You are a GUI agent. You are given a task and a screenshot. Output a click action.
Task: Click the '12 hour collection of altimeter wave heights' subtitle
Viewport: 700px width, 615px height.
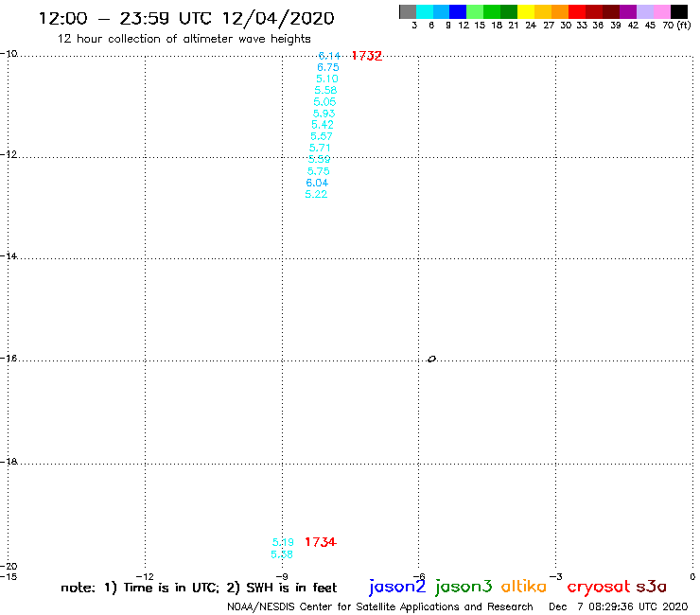tap(184, 39)
